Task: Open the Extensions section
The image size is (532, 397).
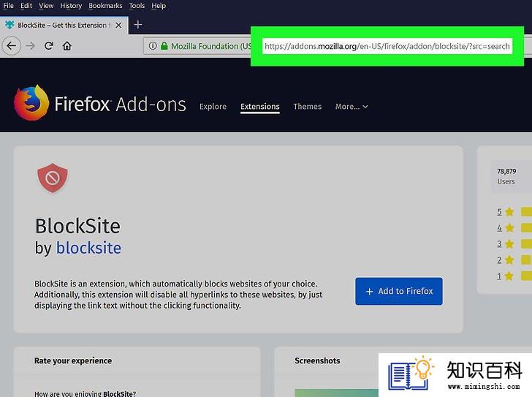Action: 260,107
